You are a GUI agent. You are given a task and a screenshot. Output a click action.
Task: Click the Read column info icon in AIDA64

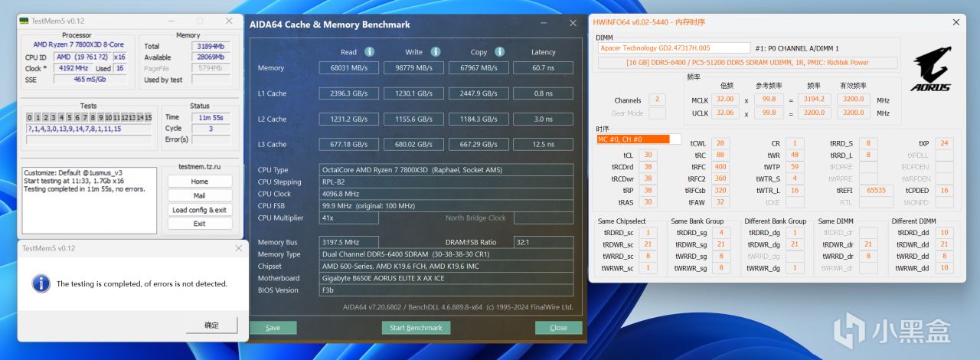(x=369, y=51)
